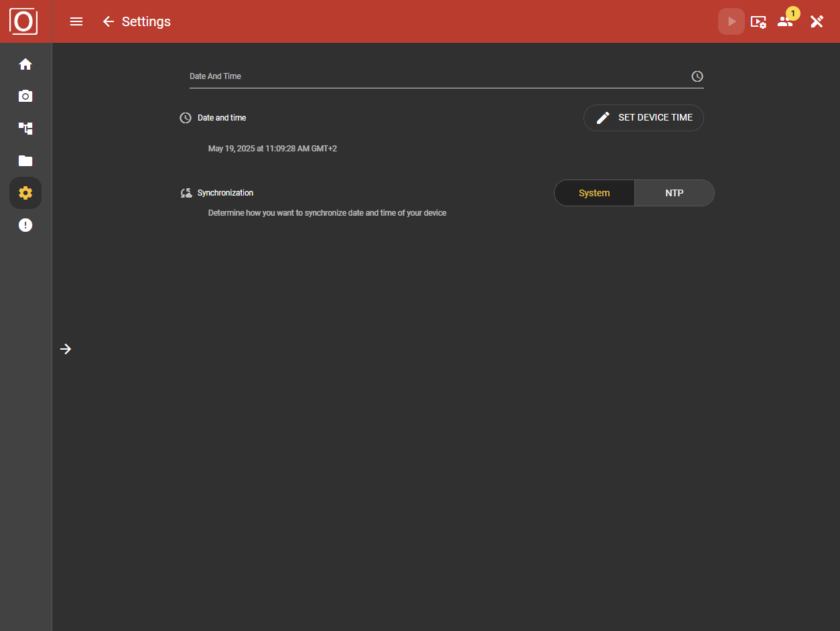Open the files folder from the sidebar
Viewport: 840px width, 631px height.
[25, 160]
